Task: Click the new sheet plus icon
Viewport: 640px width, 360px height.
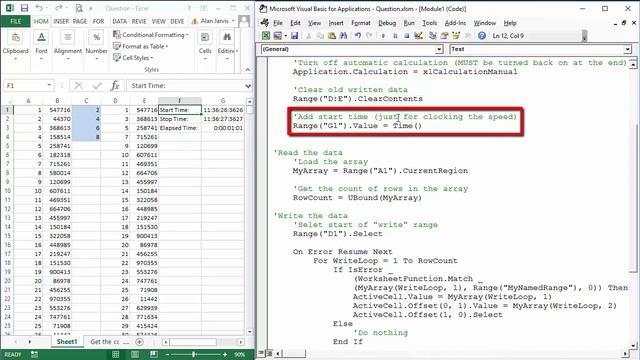Action: (x=140, y=342)
